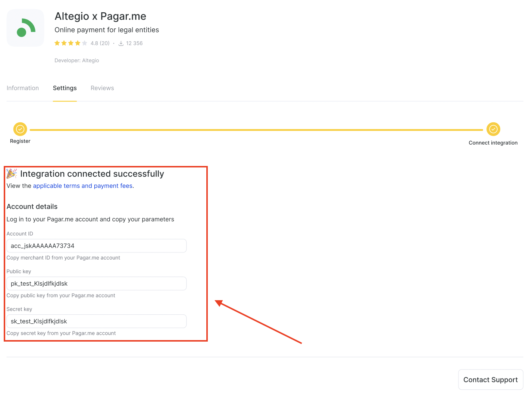This screenshot has height=402, width=532.
Task: Click 'Copy public key from your Pagar.me account' hint
Action: click(x=61, y=295)
